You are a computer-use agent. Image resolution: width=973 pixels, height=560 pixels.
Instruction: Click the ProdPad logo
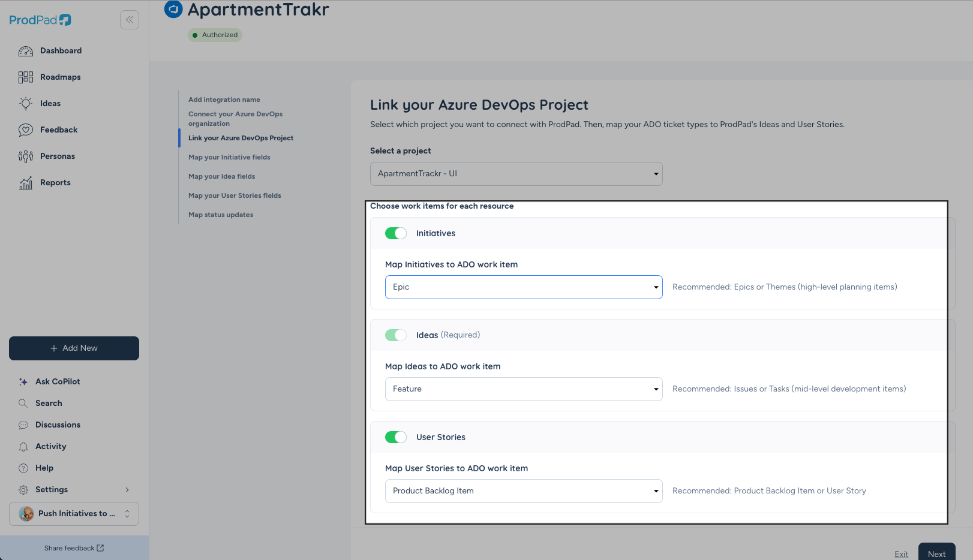40,20
